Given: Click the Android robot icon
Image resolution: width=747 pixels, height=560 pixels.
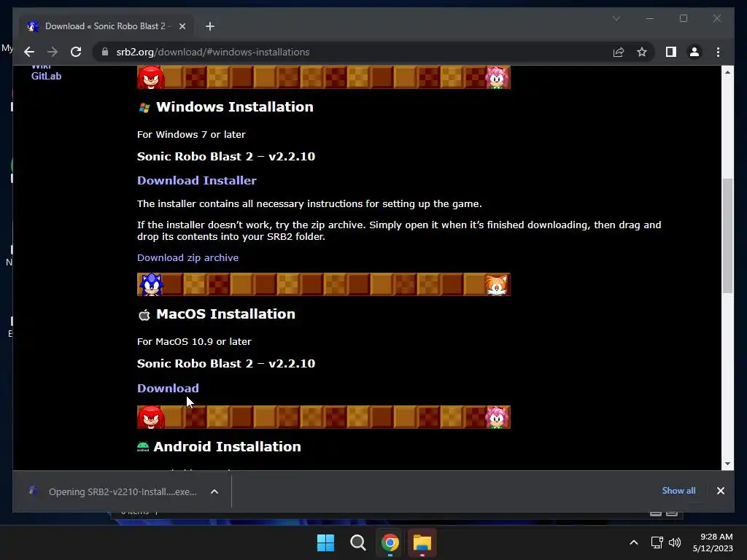Looking at the screenshot, I should click(x=143, y=447).
